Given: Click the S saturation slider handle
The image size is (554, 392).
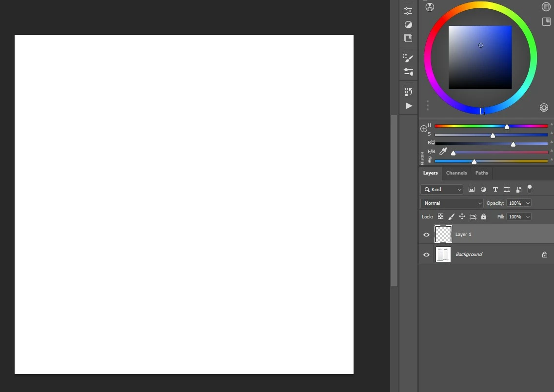Looking at the screenshot, I should [493, 136].
